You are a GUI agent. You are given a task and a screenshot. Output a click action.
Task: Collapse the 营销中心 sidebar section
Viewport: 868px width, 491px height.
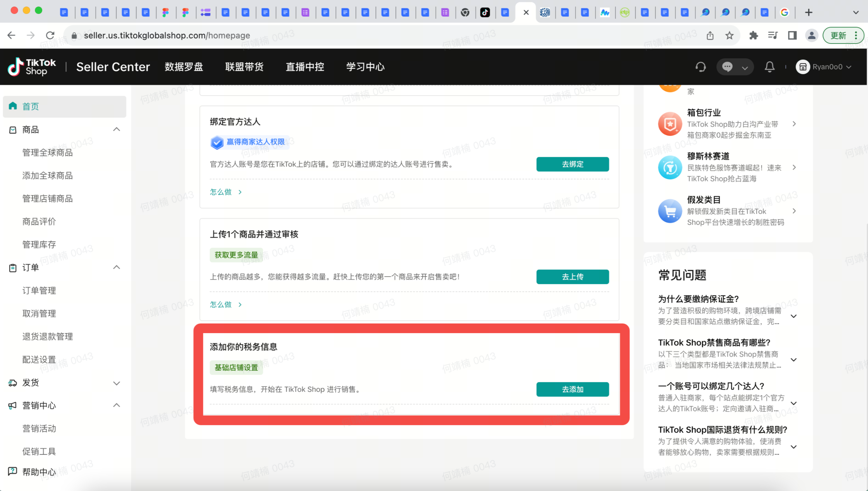(117, 405)
